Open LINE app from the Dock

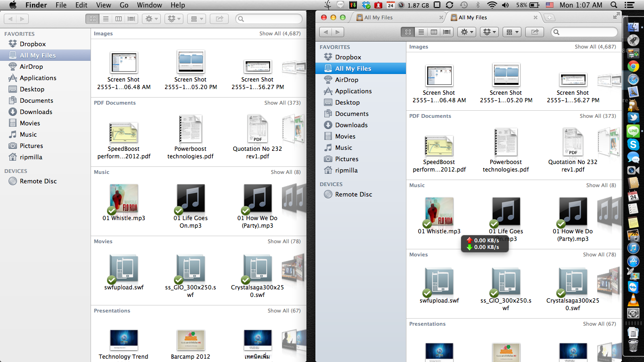633,131
